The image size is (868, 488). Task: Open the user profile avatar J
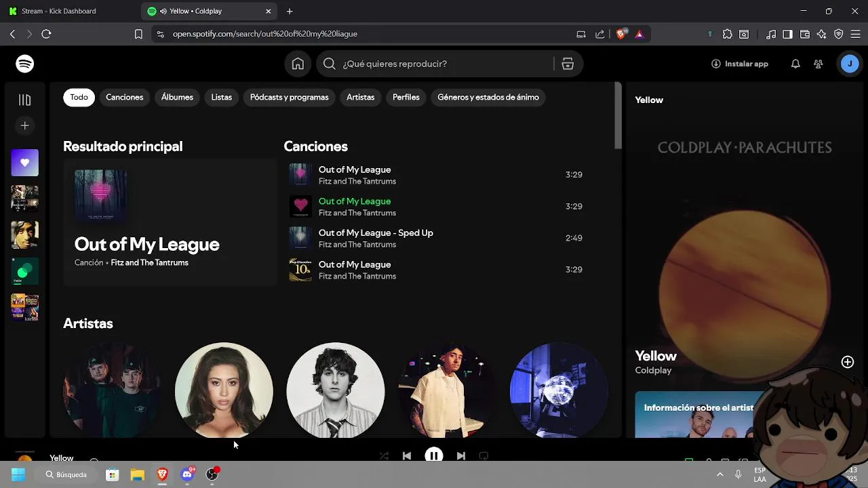point(850,64)
